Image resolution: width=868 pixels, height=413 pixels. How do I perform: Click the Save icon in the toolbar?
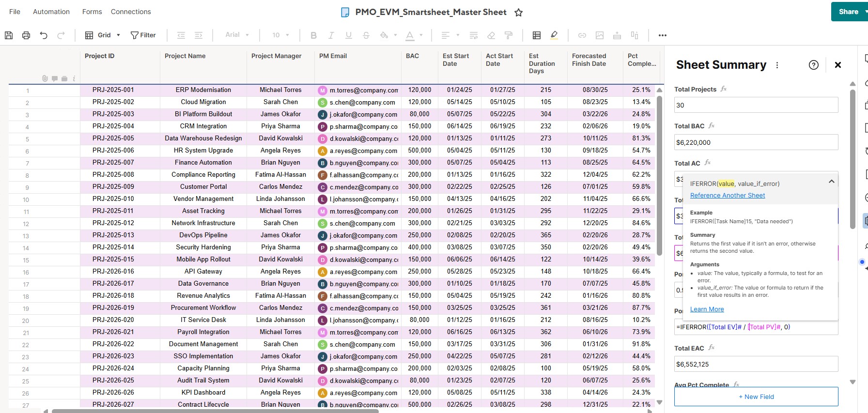pos(9,35)
